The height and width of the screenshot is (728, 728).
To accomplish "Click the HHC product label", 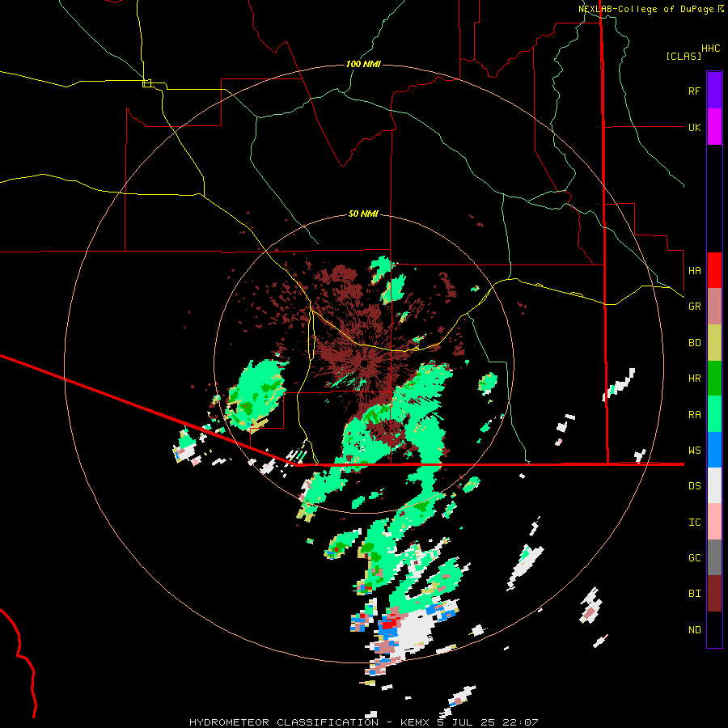I will (x=711, y=49).
